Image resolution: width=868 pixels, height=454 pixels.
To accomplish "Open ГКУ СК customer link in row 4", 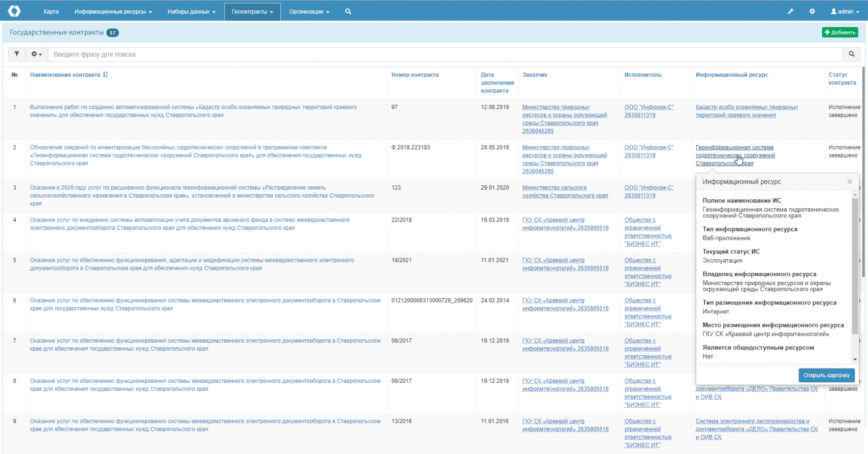I will coord(565,224).
